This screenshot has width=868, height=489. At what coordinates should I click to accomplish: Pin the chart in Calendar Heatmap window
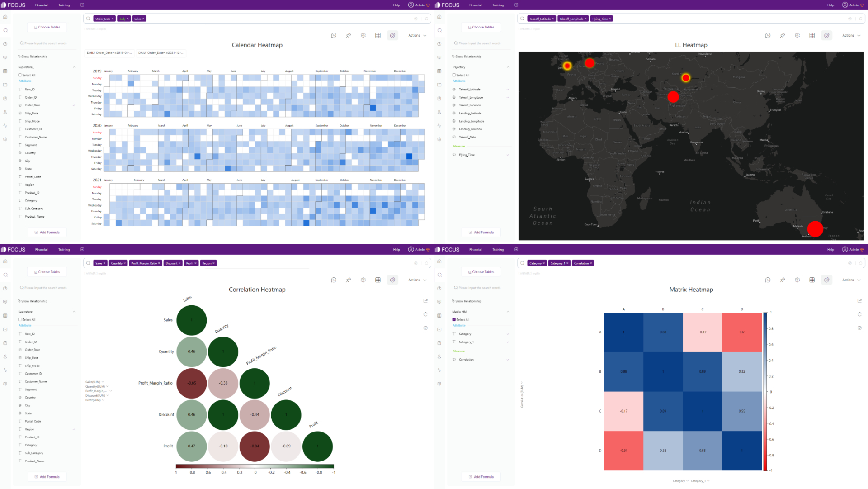[x=349, y=35]
